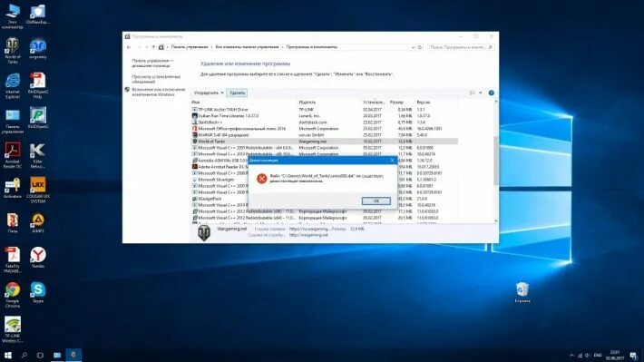This screenshot has height=362, width=644.
Task: Open World of Tanks desktop shortcut
Action: [x=13, y=51]
